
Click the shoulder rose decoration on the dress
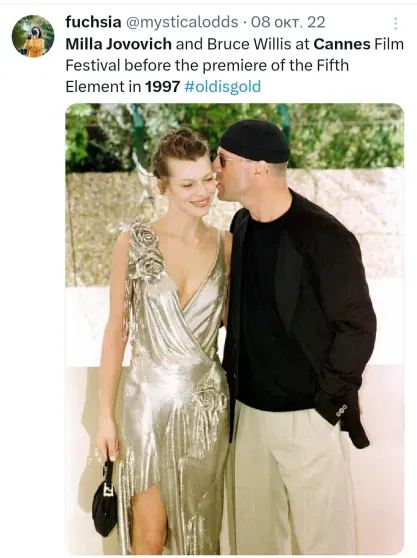tap(146, 251)
